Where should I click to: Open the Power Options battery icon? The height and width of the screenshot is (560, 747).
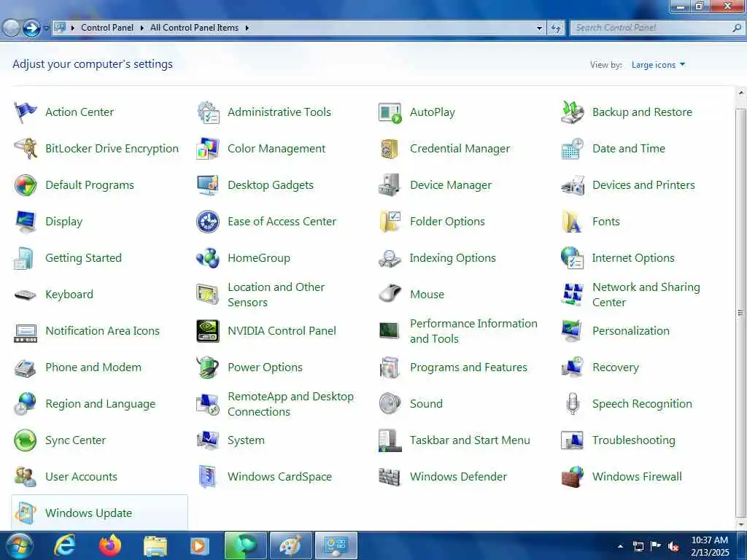[208, 367]
